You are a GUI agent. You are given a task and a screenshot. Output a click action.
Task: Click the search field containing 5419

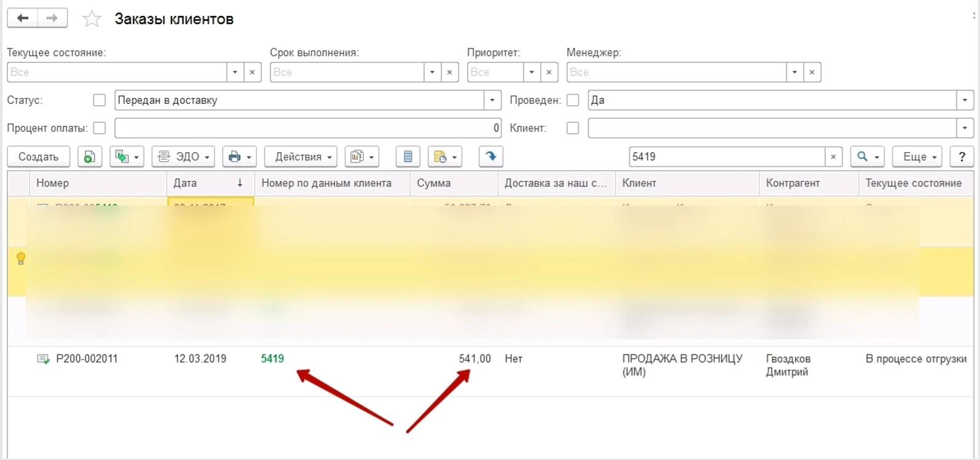(725, 157)
